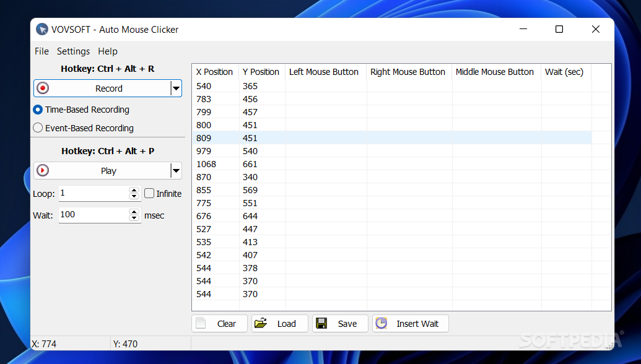Increase the Loop value with up arrow
Screen dimensions: 641x364
pos(134,190)
